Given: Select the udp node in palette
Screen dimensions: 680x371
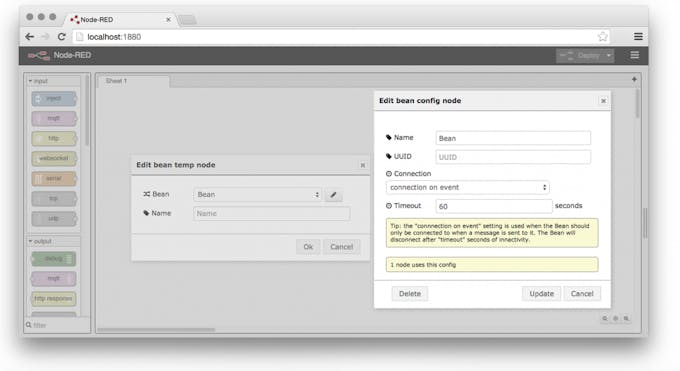Looking at the screenshot, I should pyautogui.click(x=54, y=218).
